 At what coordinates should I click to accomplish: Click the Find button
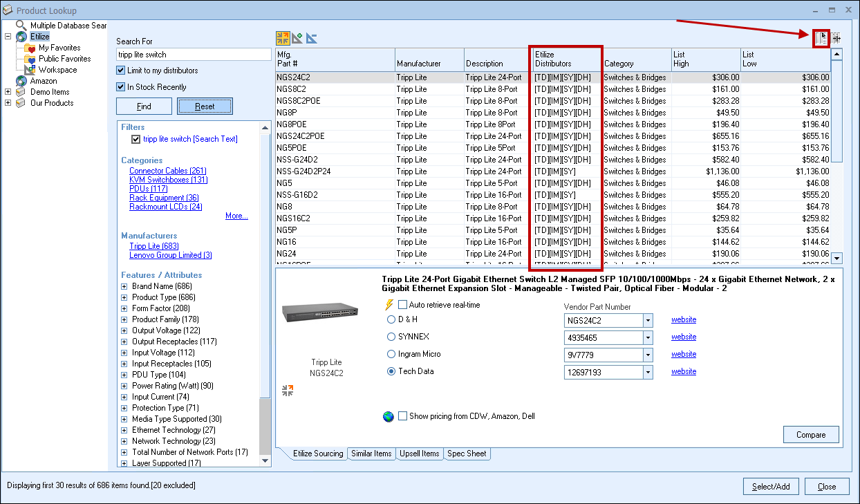pyautogui.click(x=144, y=106)
